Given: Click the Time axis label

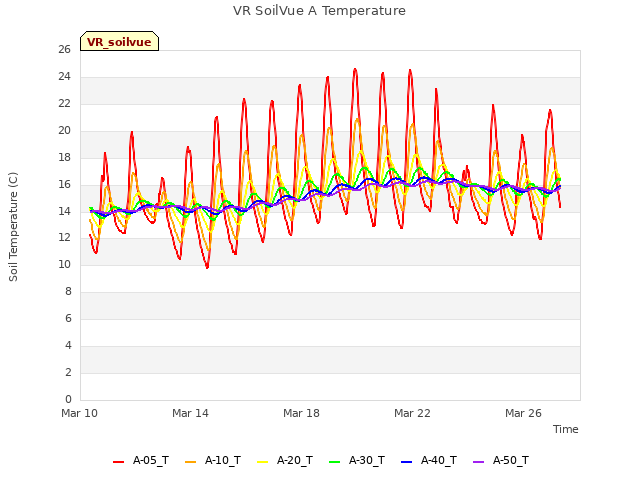Looking at the screenshot, I should coord(566,429).
